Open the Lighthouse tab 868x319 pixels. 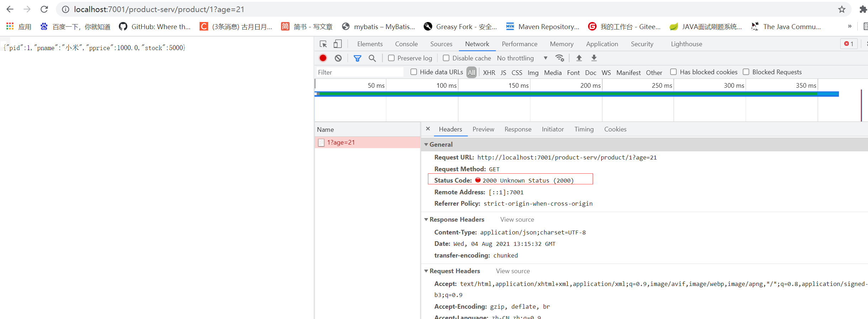click(687, 44)
